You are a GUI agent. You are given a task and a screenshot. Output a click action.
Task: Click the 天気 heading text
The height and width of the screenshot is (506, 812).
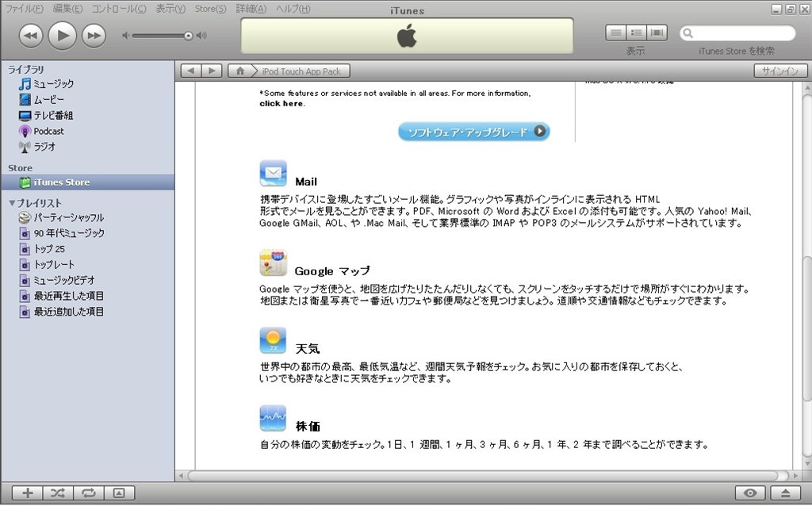tap(308, 348)
